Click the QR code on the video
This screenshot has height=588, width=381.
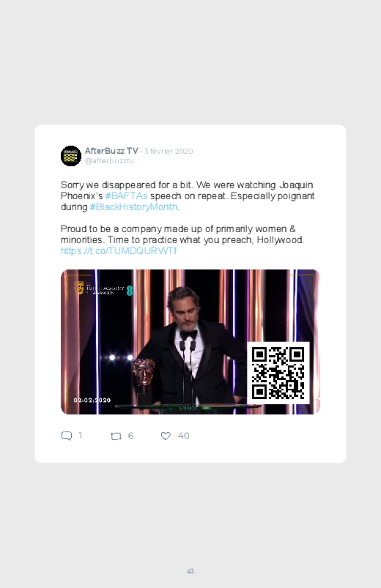click(x=278, y=373)
